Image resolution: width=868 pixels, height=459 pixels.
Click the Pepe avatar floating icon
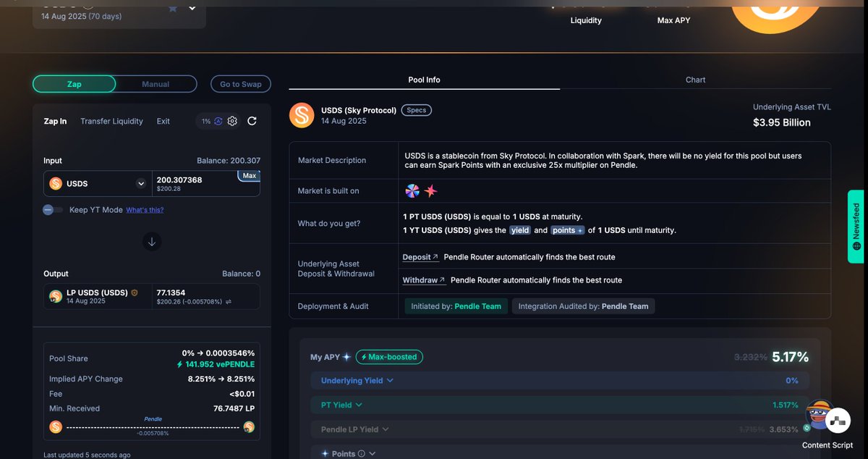click(x=819, y=415)
